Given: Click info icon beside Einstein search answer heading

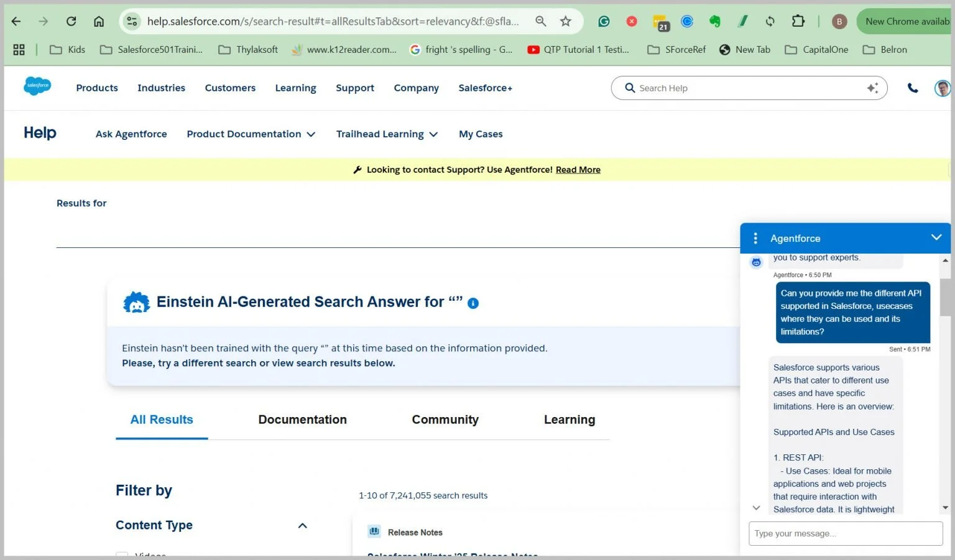Looking at the screenshot, I should [473, 303].
